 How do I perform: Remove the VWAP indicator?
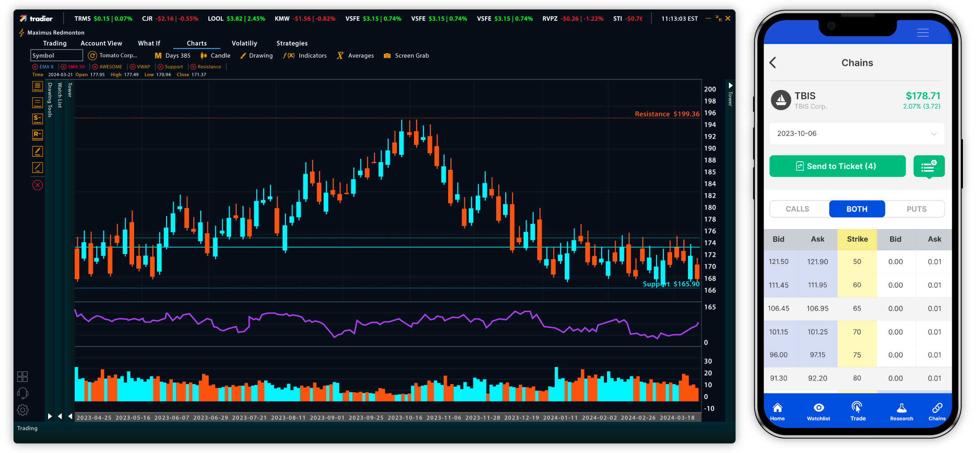(133, 67)
